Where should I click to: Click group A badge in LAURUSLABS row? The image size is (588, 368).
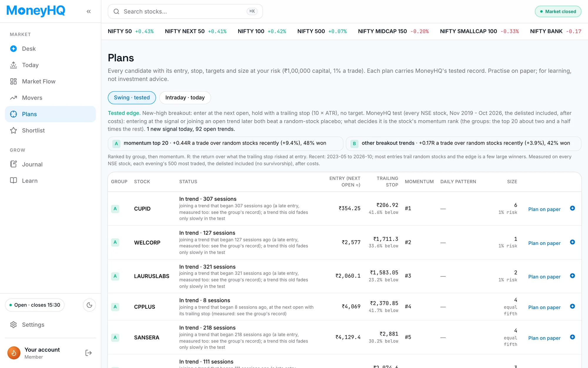(x=115, y=276)
